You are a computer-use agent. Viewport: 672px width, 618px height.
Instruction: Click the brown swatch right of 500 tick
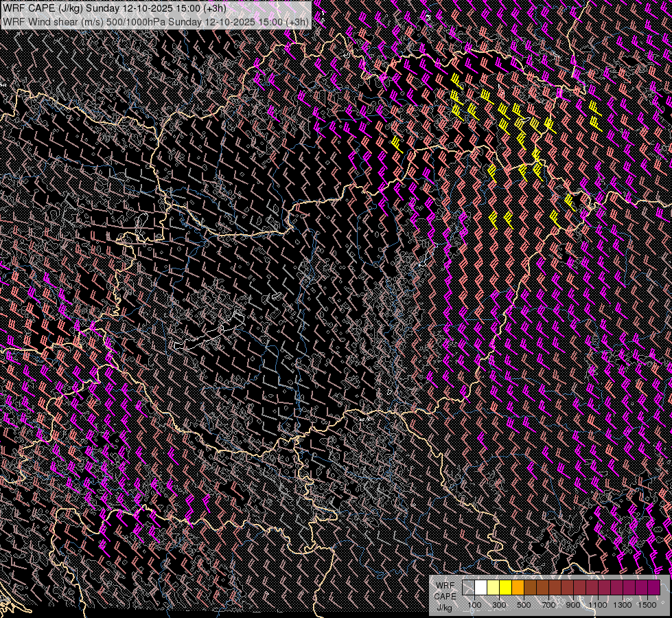(530, 587)
